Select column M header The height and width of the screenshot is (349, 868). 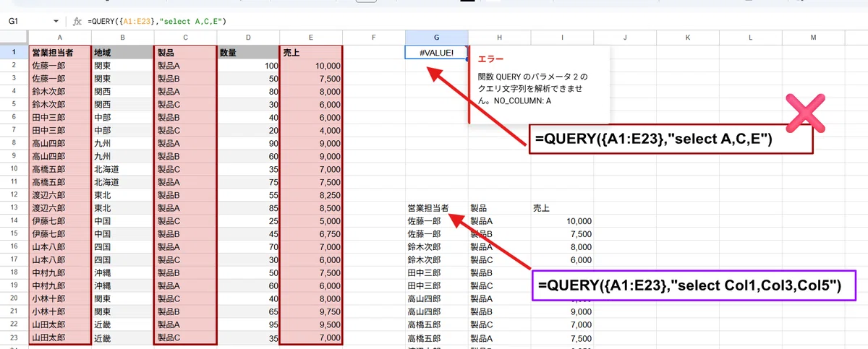(813, 38)
